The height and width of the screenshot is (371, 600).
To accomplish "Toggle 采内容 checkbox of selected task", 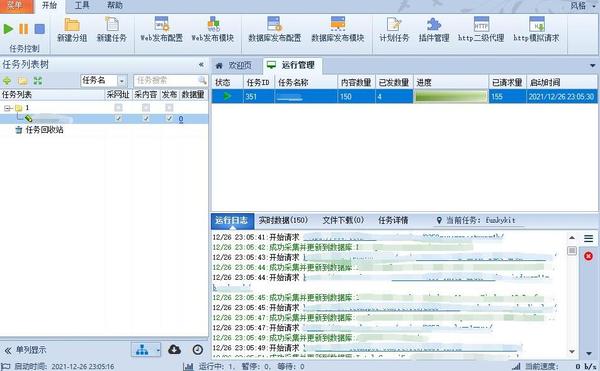I will tap(146, 119).
